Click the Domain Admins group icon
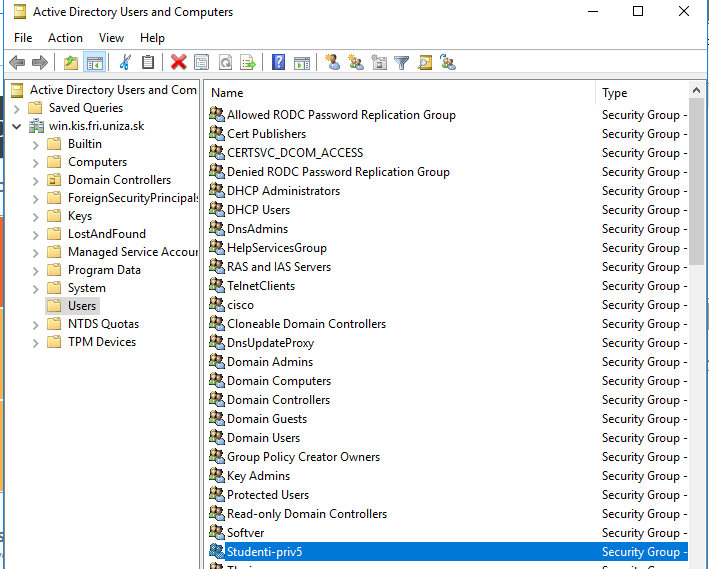This screenshot has height=569, width=709. [x=217, y=361]
